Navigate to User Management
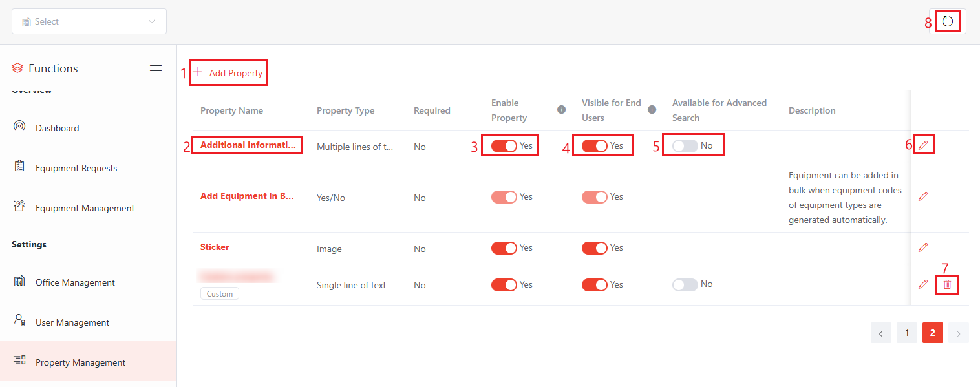Screen dimensions: 980x387 [x=72, y=322]
